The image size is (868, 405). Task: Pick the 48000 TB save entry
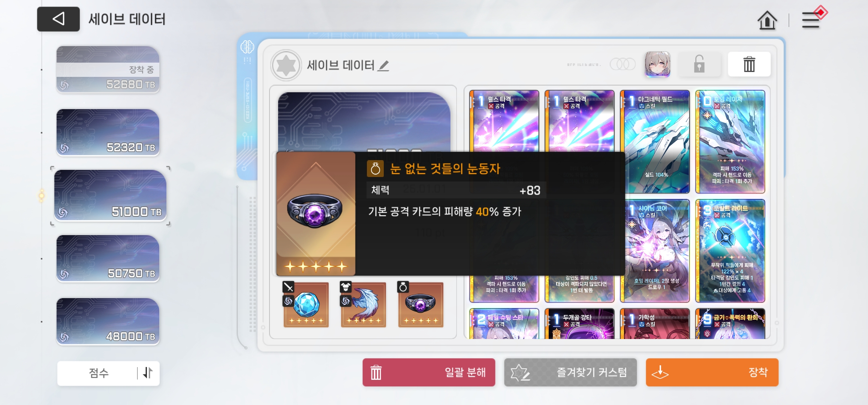[x=108, y=322]
